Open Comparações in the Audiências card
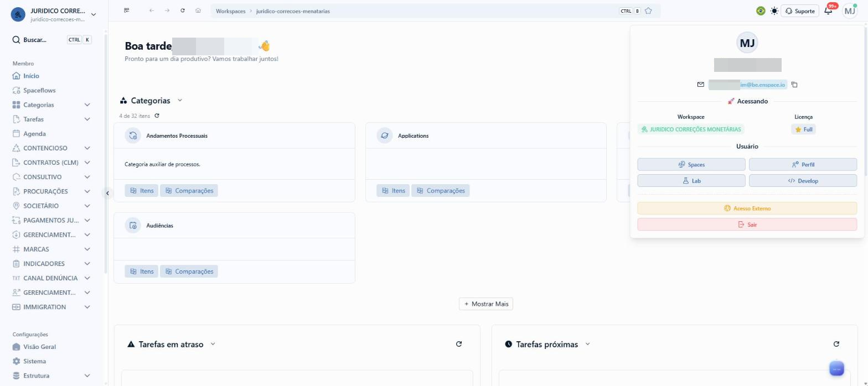The height and width of the screenshot is (386, 868). (189, 272)
